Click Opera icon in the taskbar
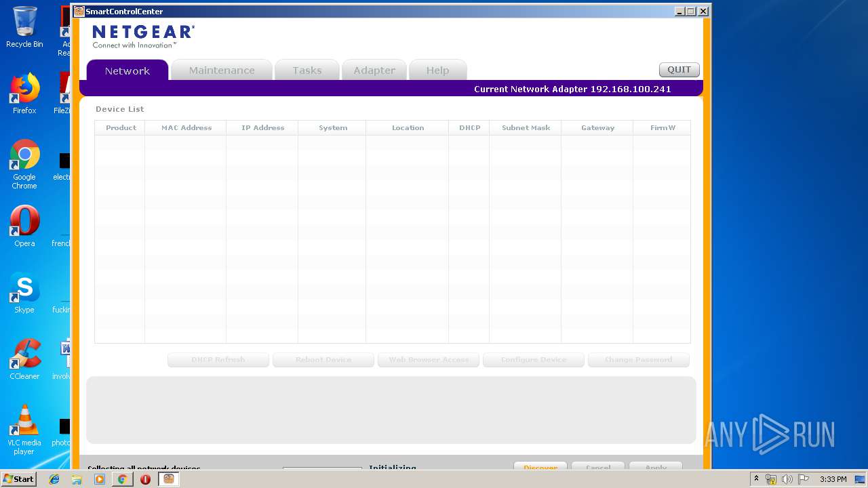This screenshot has width=868, height=488. 145,479
